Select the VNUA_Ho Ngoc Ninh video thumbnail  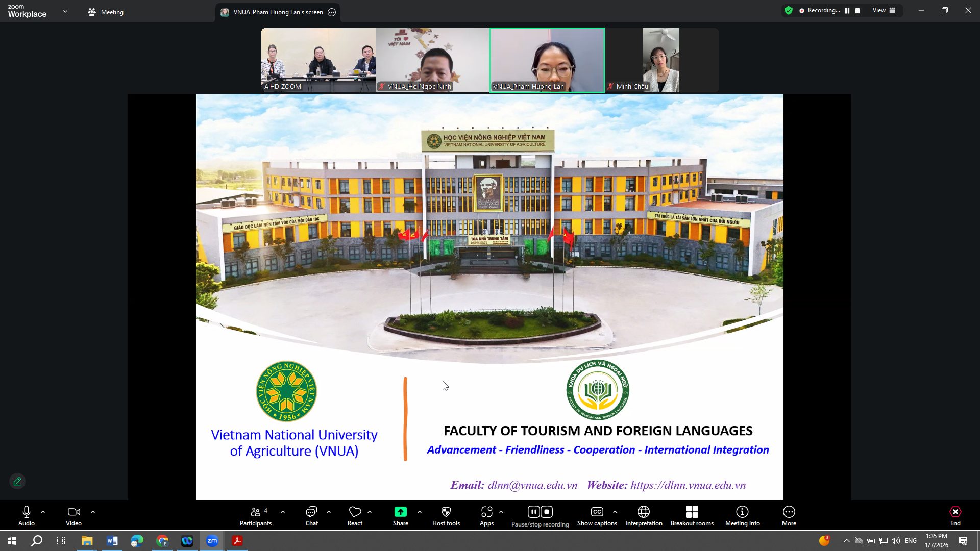432,60
